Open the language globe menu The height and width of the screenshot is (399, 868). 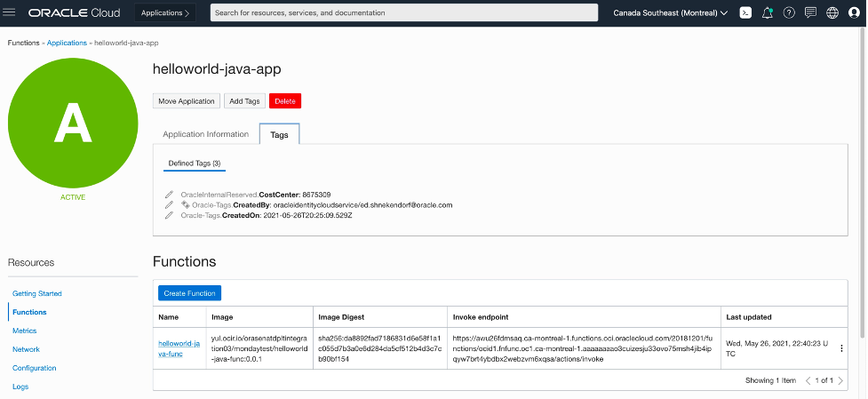click(x=832, y=12)
